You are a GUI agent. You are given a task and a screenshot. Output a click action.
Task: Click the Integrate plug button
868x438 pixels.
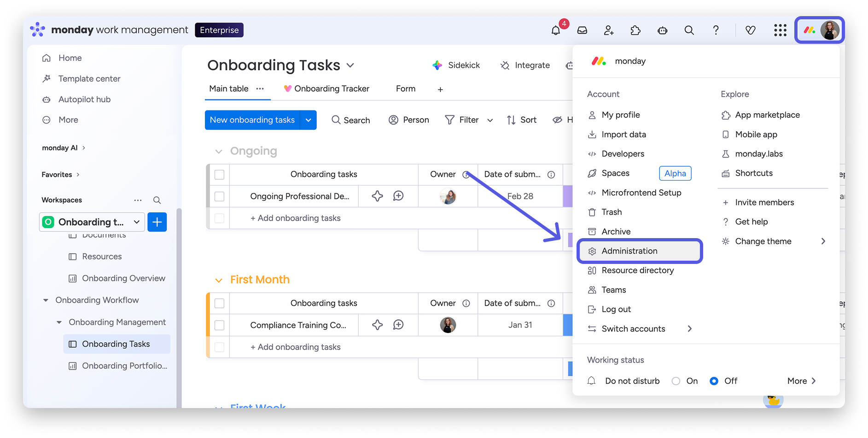click(525, 65)
